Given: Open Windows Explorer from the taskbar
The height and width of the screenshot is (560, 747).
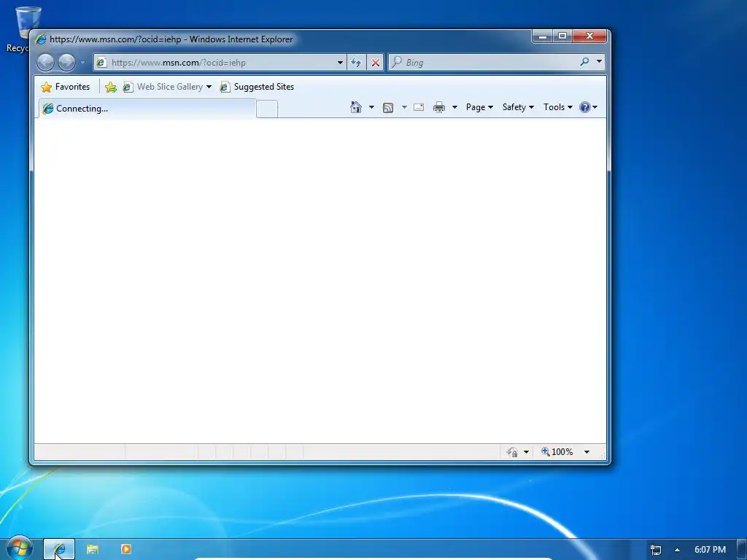Looking at the screenshot, I should click(x=93, y=549).
